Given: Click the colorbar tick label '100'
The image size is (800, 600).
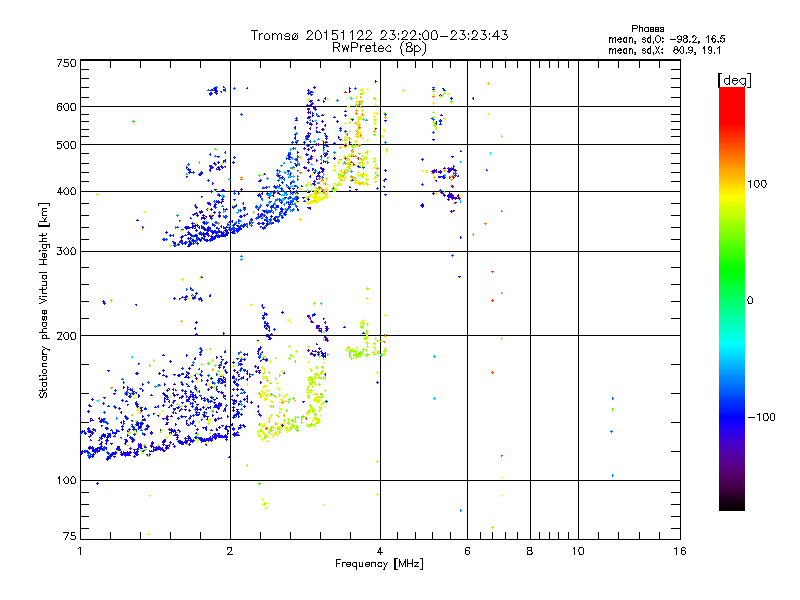Looking at the screenshot, I should (x=757, y=184).
